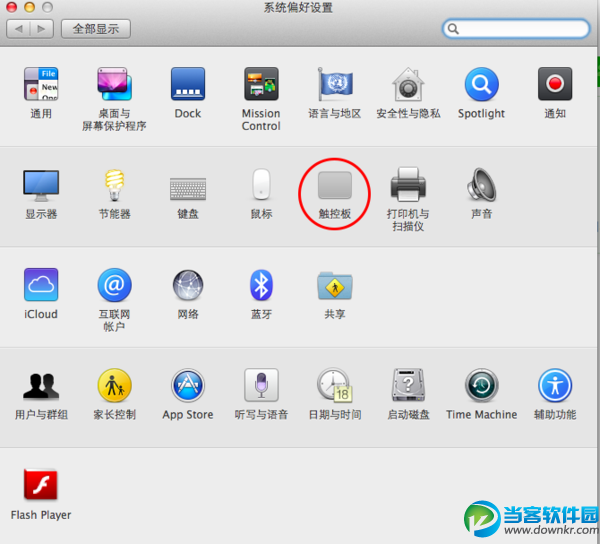Screen dimensions: 600x544
Task: Open 网络 globe icon
Action: point(188,285)
